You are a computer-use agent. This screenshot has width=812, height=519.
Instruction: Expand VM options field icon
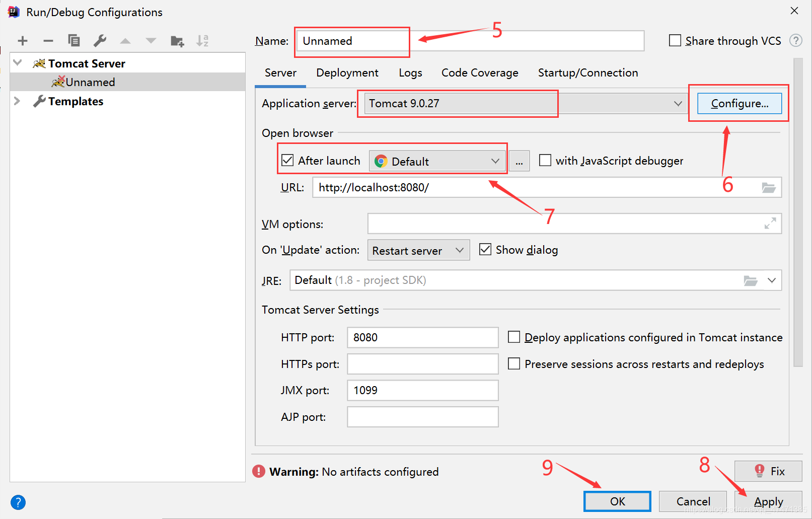(x=770, y=224)
